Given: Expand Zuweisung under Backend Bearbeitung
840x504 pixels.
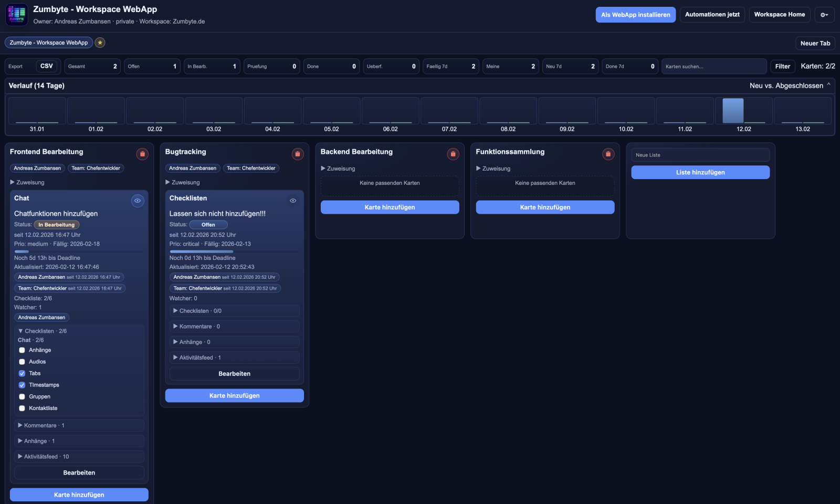Looking at the screenshot, I should point(338,169).
